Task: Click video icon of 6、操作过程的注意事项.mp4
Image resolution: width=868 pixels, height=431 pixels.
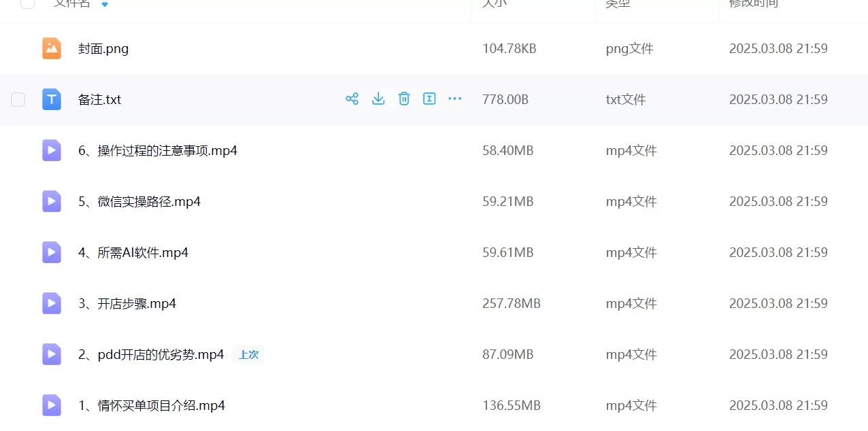Action: pyautogui.click(x=52, y=150)
